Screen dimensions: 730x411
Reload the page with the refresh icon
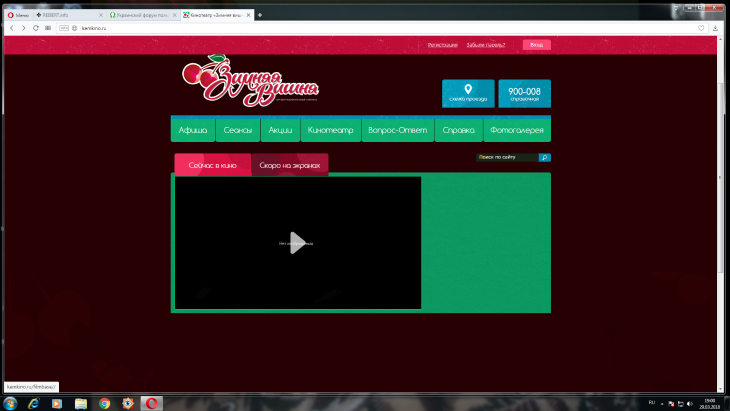(36, 28)
